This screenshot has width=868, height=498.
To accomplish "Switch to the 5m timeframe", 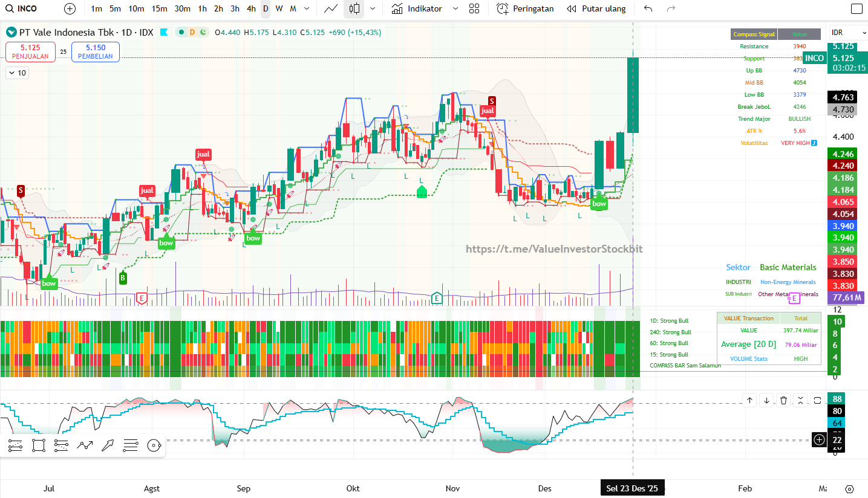I will [x=115, y=8].
